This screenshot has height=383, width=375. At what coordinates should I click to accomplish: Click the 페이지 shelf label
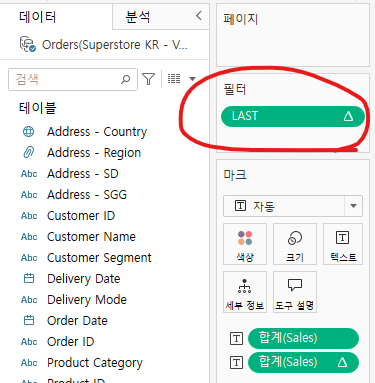coord(241,19)
